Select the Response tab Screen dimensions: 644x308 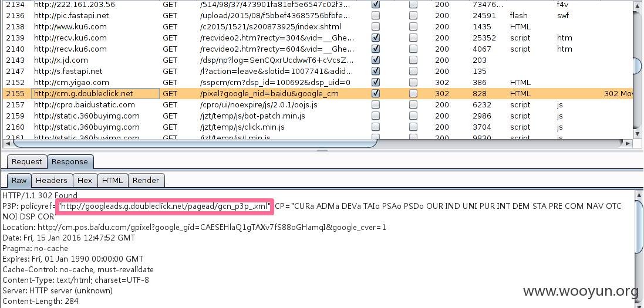click(70, 162)
